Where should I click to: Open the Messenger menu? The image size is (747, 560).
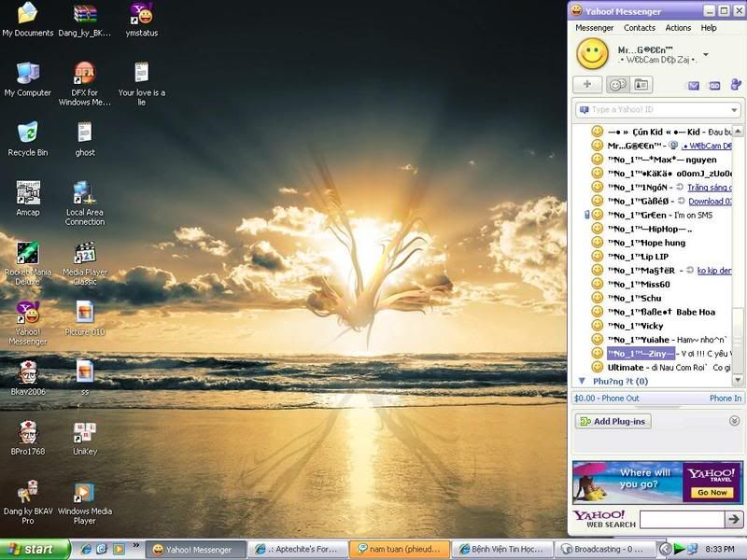[x=594, y=28]
